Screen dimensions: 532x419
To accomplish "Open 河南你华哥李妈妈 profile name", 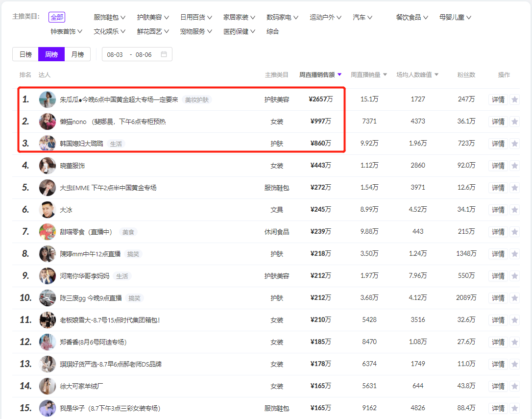I will pos(84,276).
